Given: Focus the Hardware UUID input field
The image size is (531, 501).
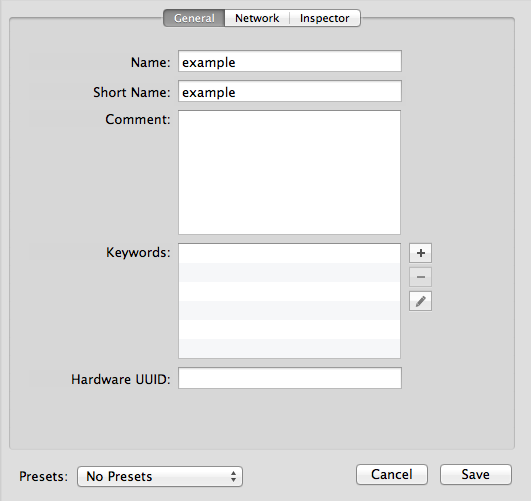Looking at the screenshot, I should pos(290,378).
